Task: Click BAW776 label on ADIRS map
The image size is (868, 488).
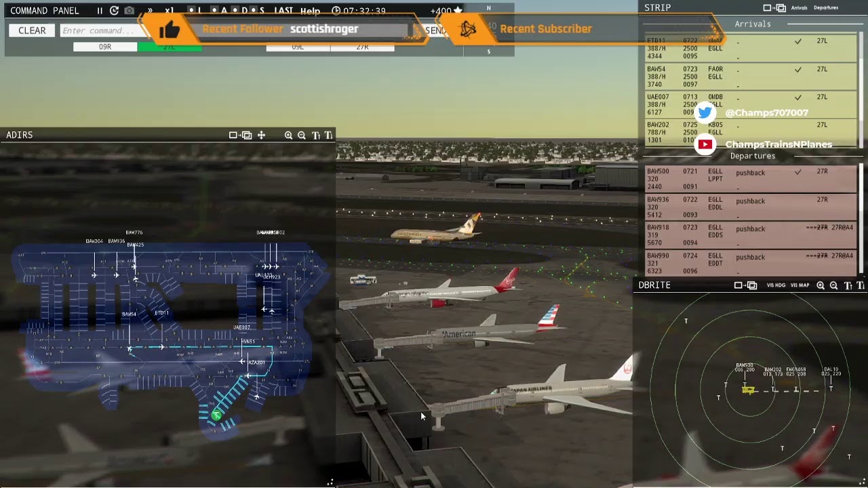Action: [x=134, y=232]
